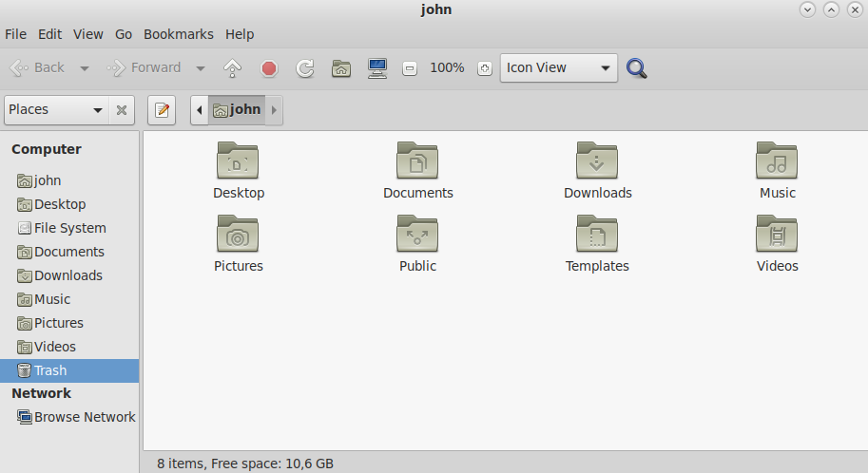Click the john path bar button
The image size is (868, 473).
237,110
